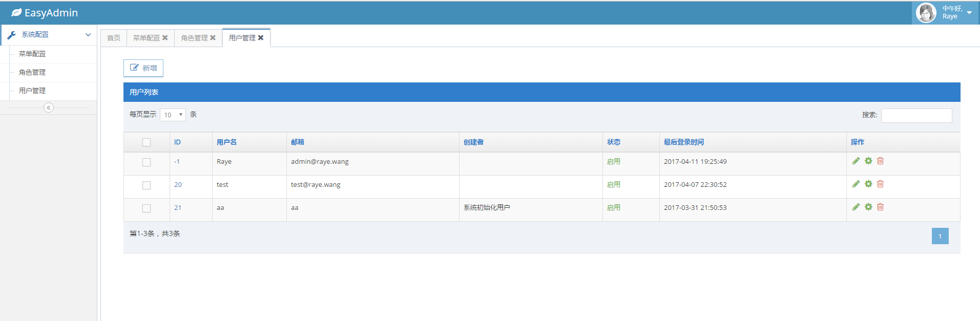Close the 菜单配置 tab with its X
This screenshot has height=321, width=980.
point(165,38)
